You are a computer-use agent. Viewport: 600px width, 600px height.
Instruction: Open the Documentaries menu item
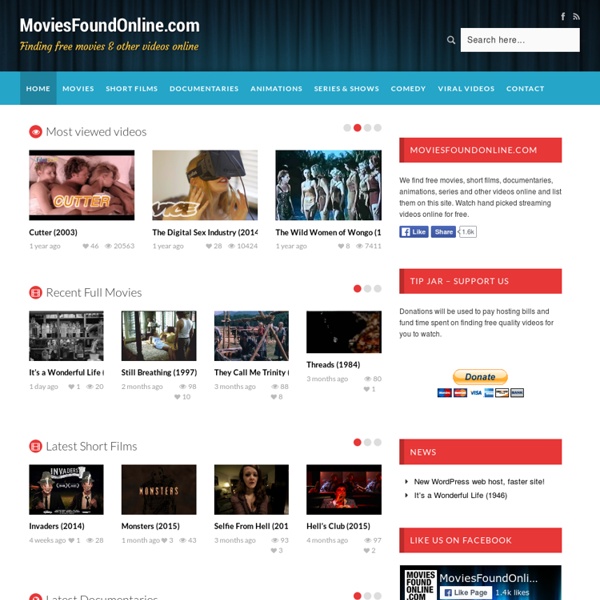pos(204,88)
